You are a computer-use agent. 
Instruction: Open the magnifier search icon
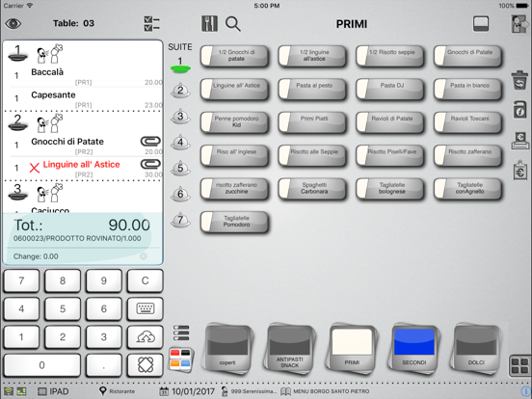[x=233, y=24]
